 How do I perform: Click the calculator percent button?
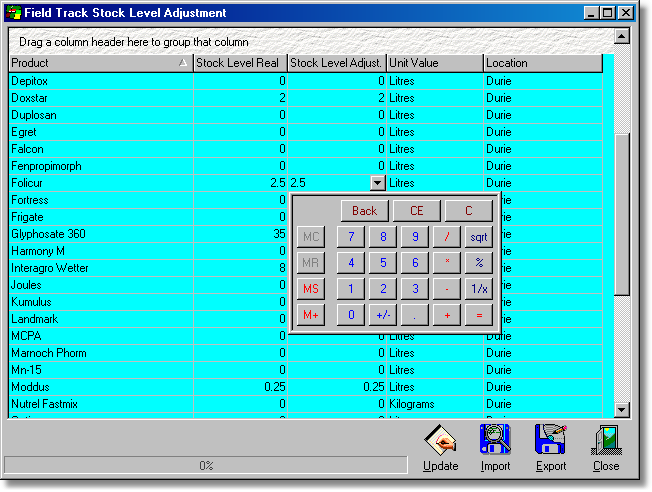click(x=479, y=263)
